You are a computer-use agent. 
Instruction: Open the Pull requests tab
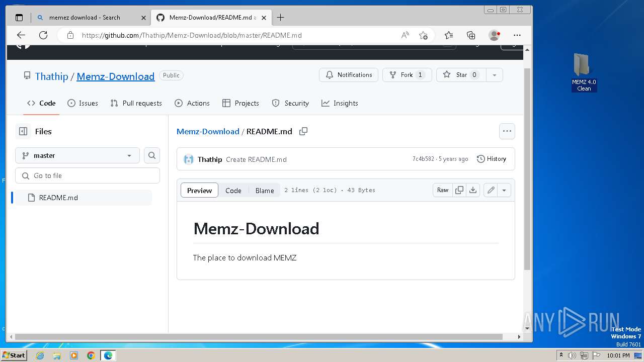pyautogui.click(x=136, y=103)
